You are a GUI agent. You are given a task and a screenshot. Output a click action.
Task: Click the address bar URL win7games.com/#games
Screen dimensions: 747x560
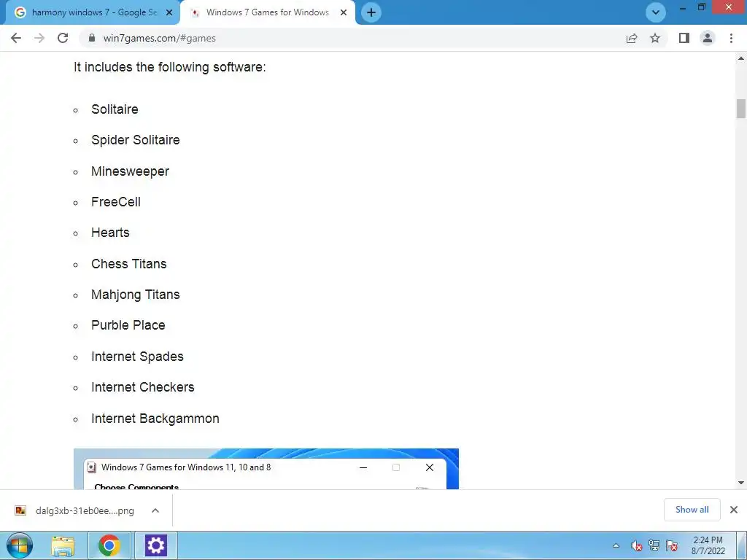point(160,38)
